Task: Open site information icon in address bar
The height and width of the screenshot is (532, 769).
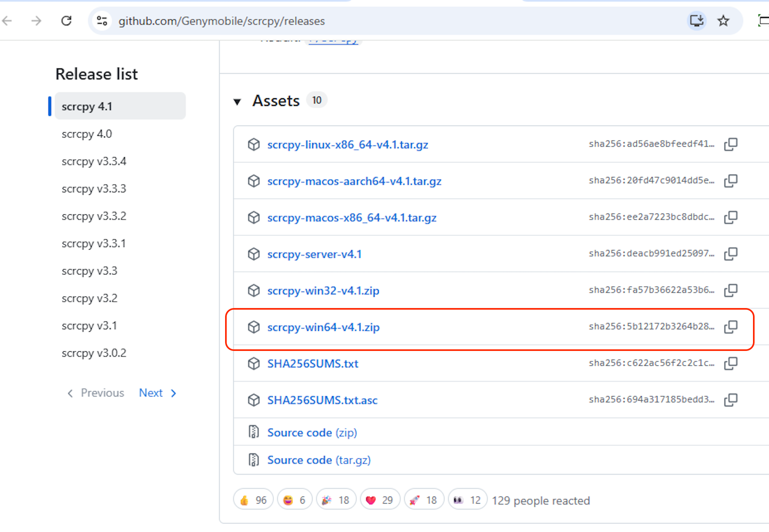Action: (102, 21)
